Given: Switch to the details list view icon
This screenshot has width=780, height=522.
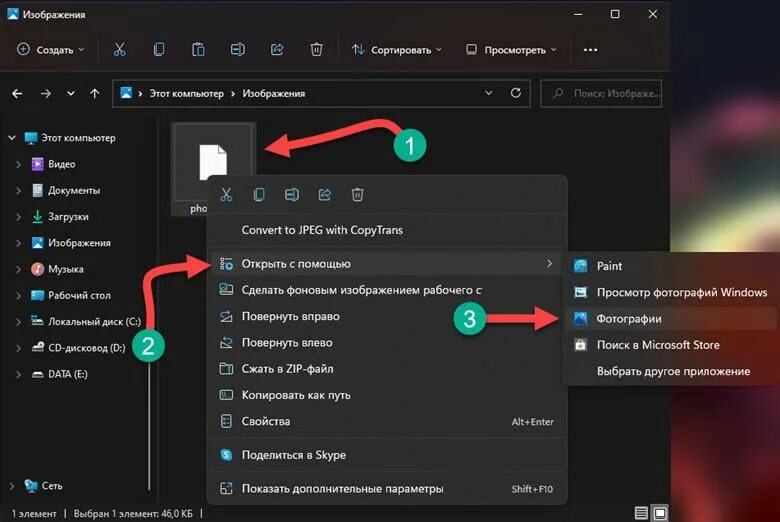Looking at the screenshot, I should [641, 513].
